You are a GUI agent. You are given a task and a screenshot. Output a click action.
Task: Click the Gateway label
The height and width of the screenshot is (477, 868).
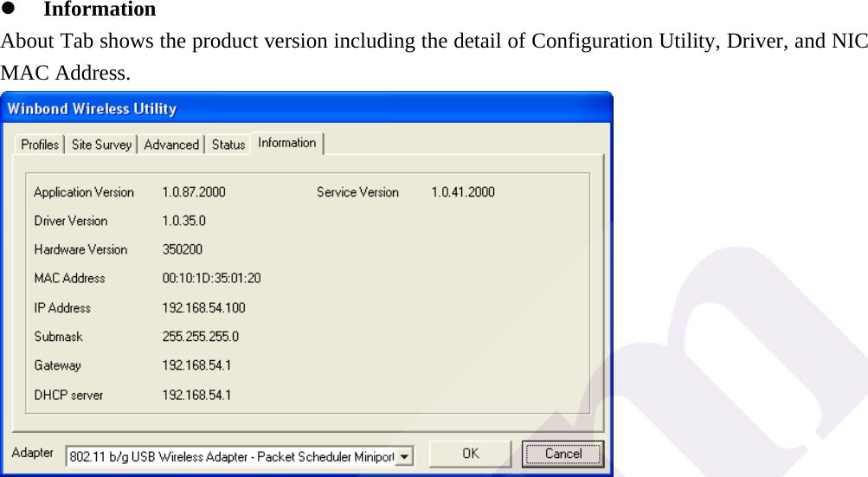click(x=58, y=365)
